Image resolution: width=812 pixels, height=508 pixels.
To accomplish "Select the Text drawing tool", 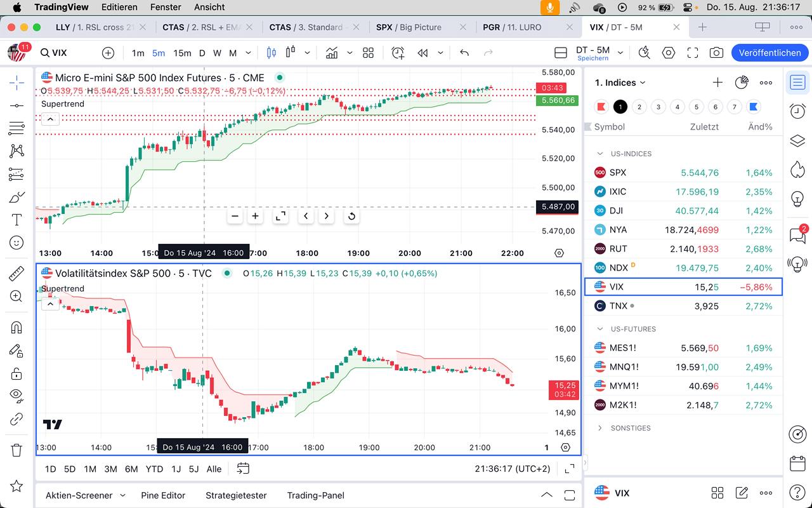I will coord(16,220).
